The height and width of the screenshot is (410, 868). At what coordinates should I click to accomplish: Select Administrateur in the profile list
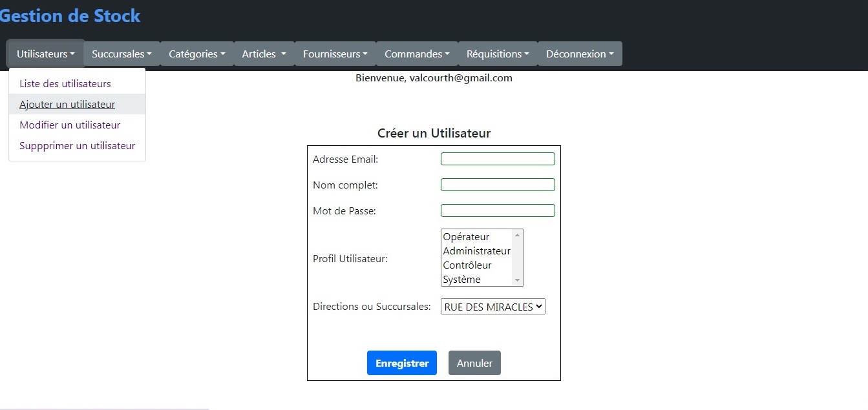pos(476,251)
